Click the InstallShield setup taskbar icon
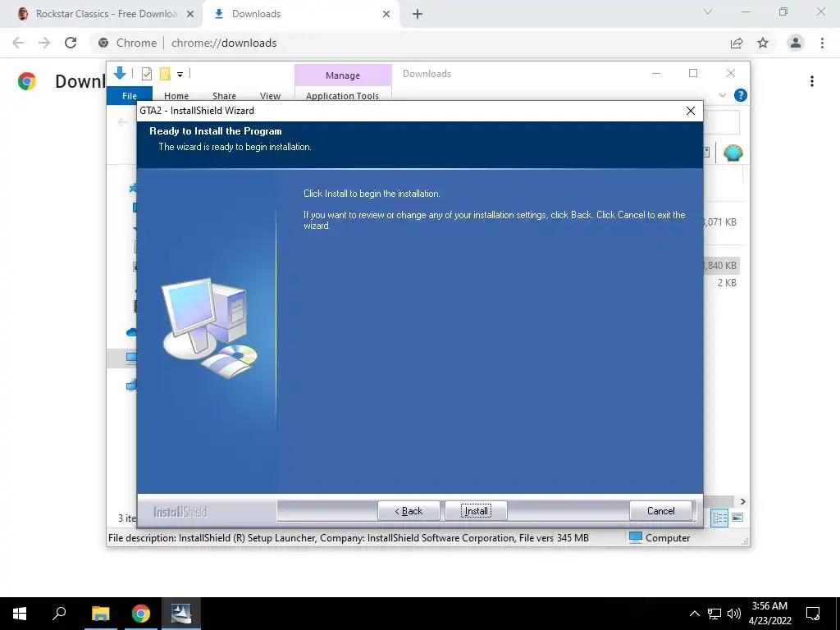840x630 pixels. (x=181, y=614)
